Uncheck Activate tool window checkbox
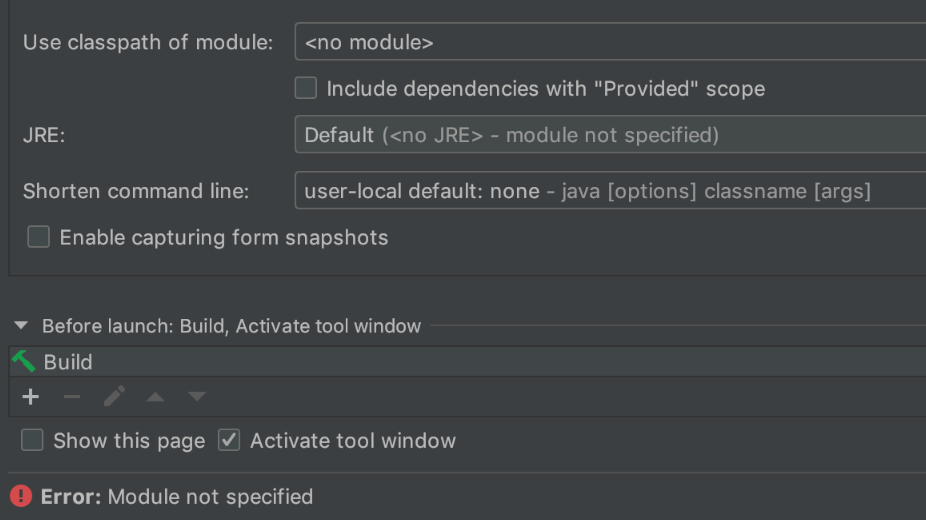Screen dimensions: 926x520 (x=229, y=440)
